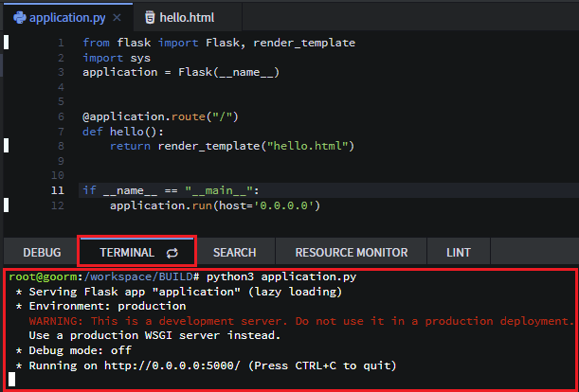Click the '@application.route("/")' decorator line

(160, 116)
